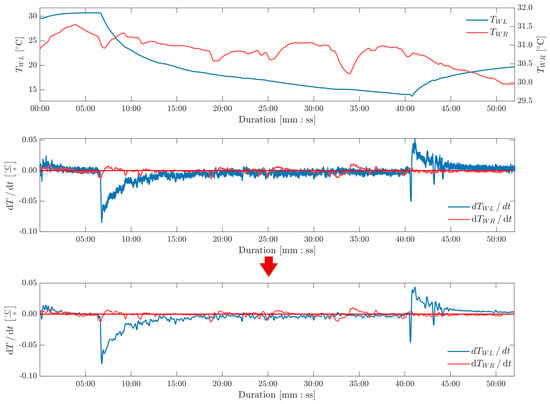Click the T_WR legend entry in top plot
The width and height of the screenshot is (550, 404).
487,33
